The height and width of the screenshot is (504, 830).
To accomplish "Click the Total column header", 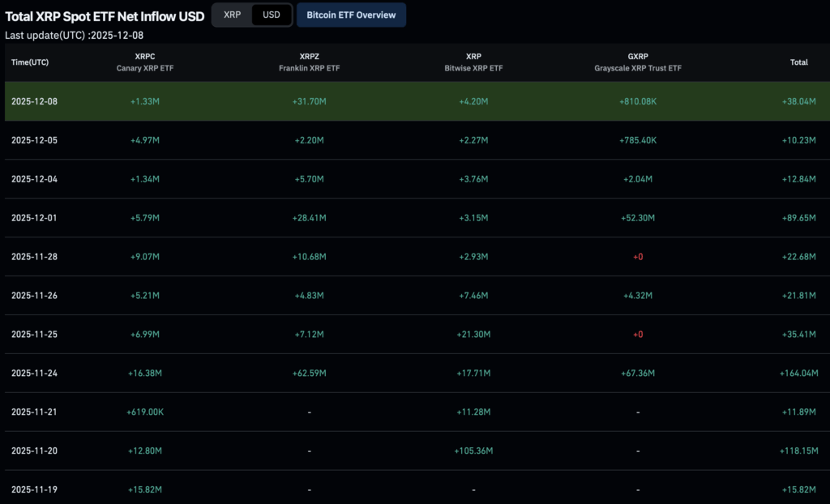I will point(798,62).
